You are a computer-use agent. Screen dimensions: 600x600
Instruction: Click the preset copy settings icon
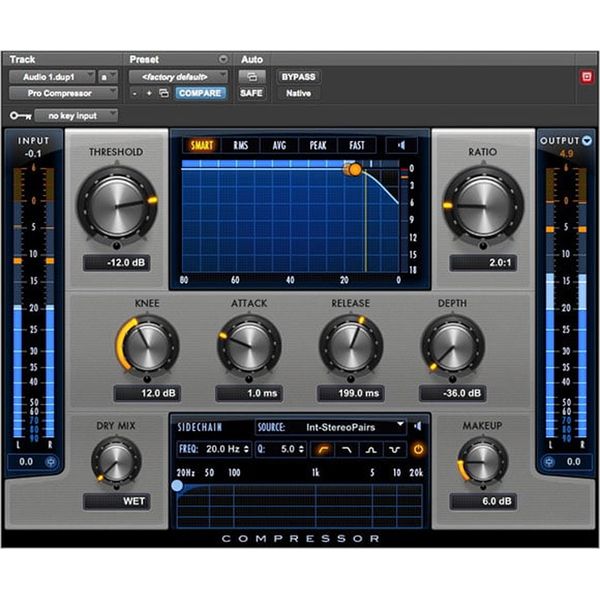click(164, 93)
